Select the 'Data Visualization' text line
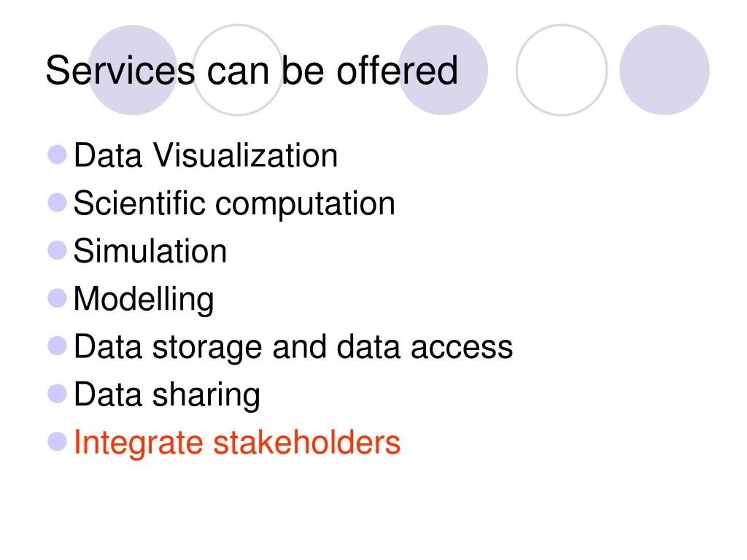Screen dimensions: 747x560 206,156
